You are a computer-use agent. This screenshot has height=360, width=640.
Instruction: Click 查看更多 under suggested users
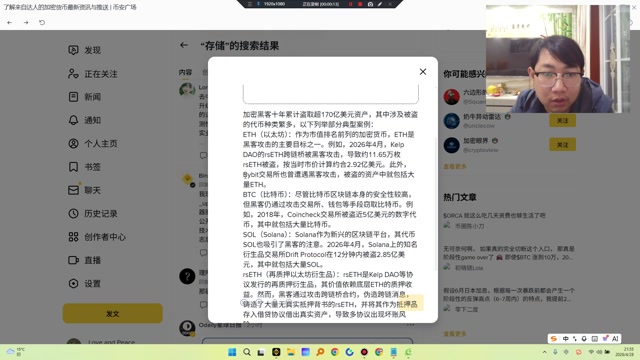(455, 167)
